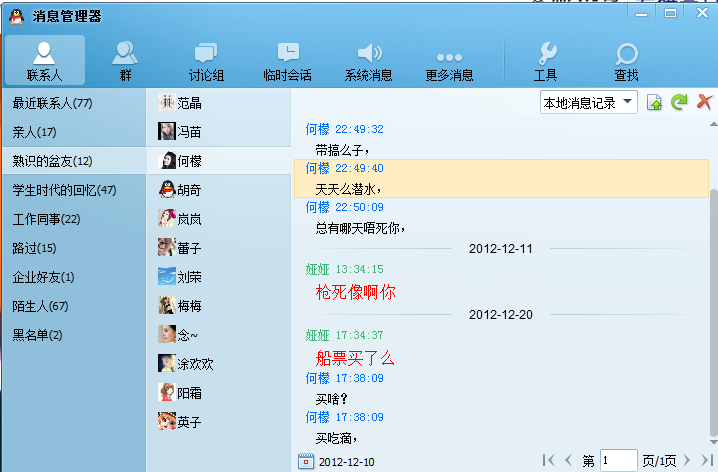Switch to the 群 groups tab
Image resolution: width=718 pixels, height=472 pixels.
coord(125,60)
